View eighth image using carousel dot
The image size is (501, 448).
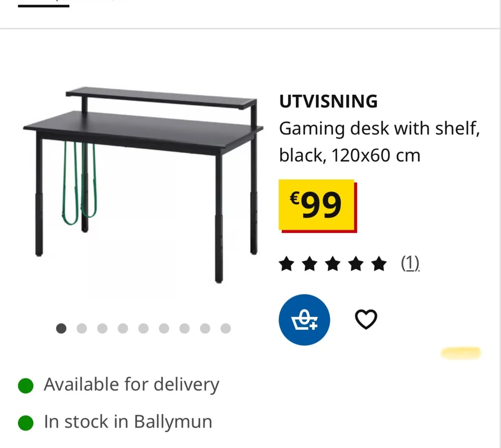click(x=205, y=329)
